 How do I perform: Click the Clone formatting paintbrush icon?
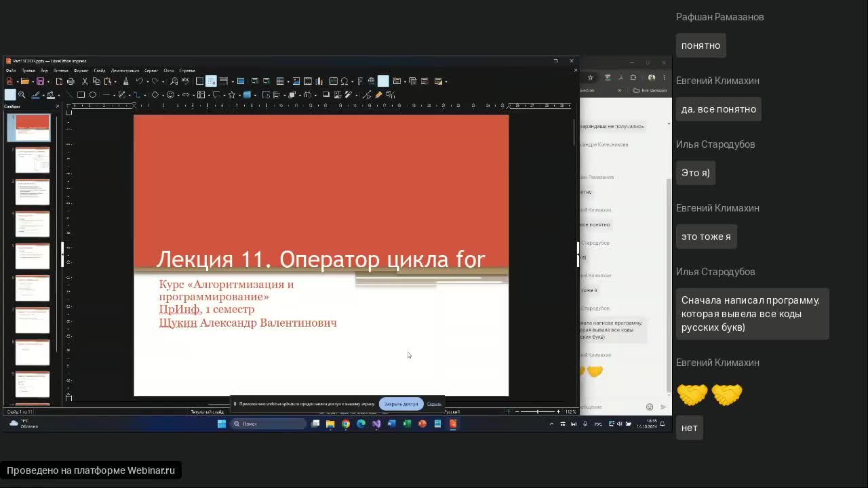tap(125, 81)
